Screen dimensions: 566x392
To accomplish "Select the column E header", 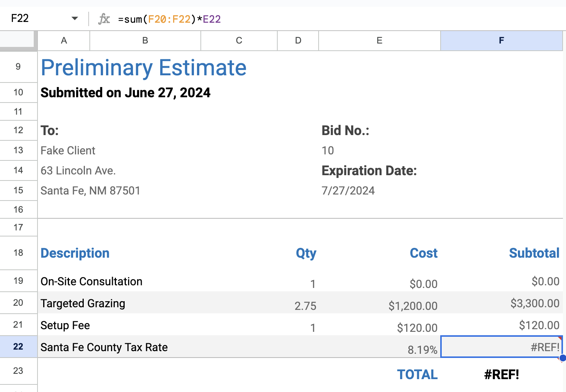I will click(379, 40).
